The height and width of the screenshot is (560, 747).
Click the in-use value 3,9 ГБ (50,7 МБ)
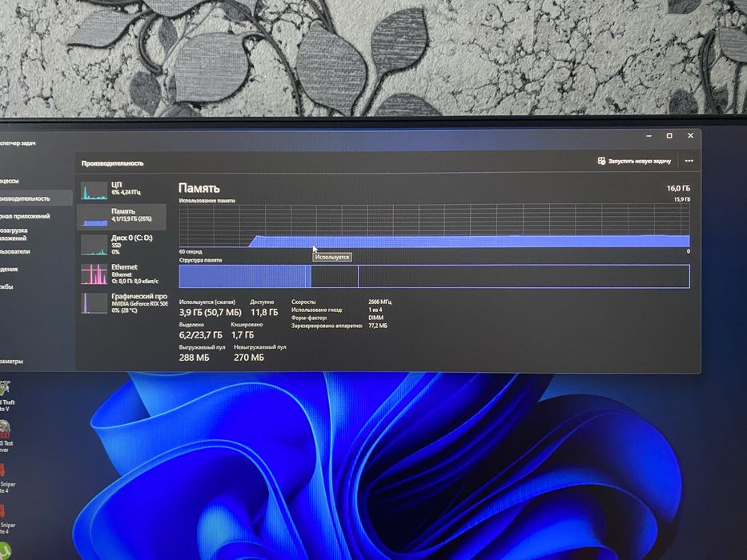[210, 312]
